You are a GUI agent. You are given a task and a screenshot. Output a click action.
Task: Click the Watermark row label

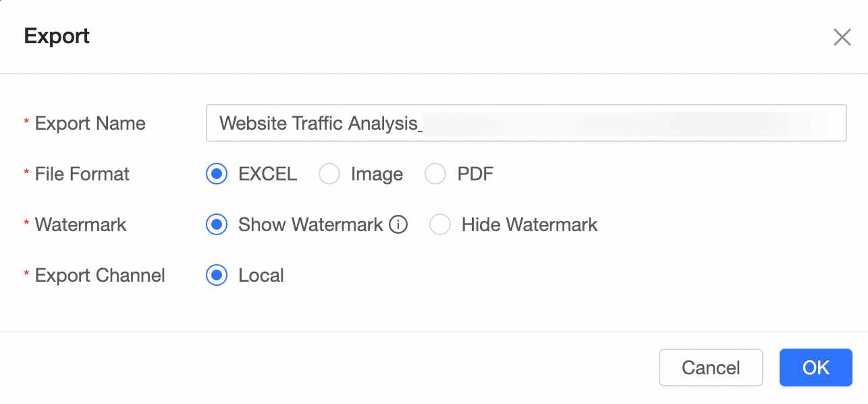(81, 225)
